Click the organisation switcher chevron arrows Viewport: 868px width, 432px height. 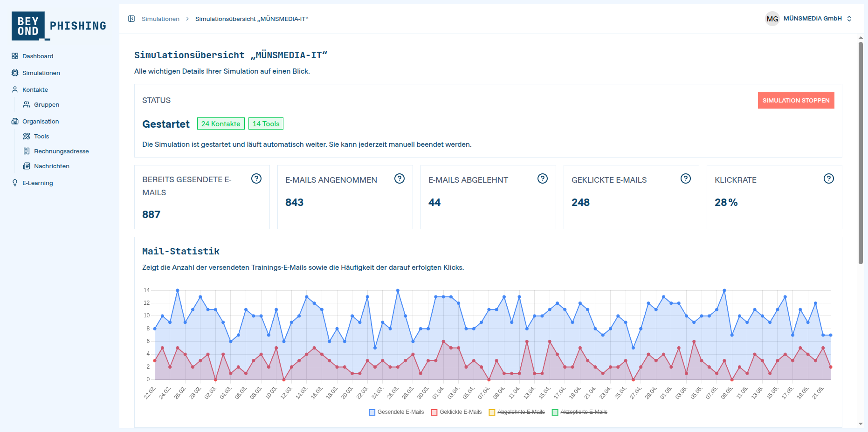point(849,19)
